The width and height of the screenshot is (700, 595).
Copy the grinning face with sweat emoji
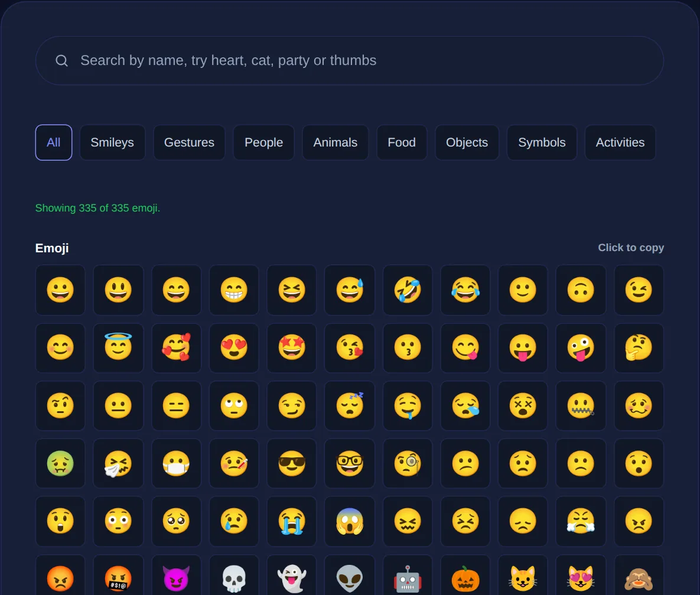tap(350, 290)
